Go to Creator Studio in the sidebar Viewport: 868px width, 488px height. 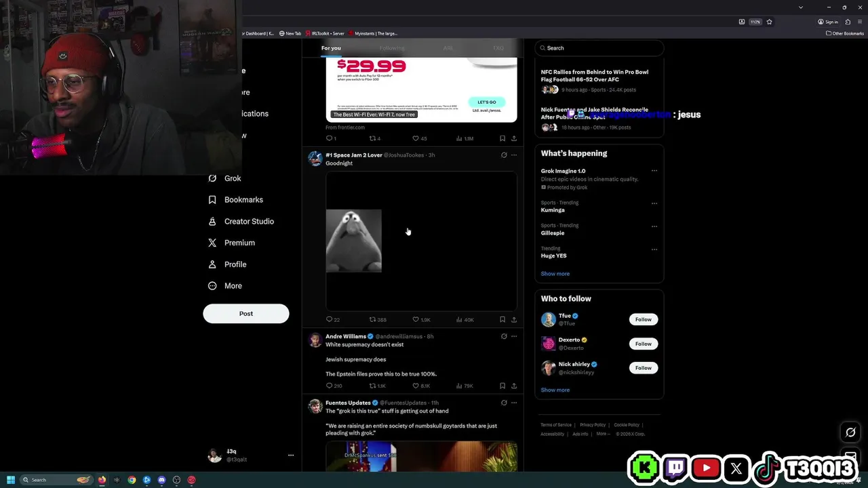coord(241,222)
